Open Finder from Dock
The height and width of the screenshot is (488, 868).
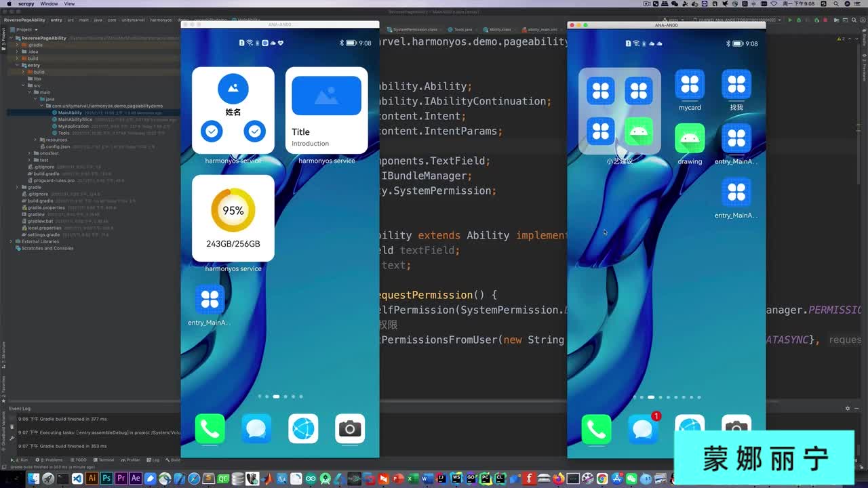pos(33,479)
